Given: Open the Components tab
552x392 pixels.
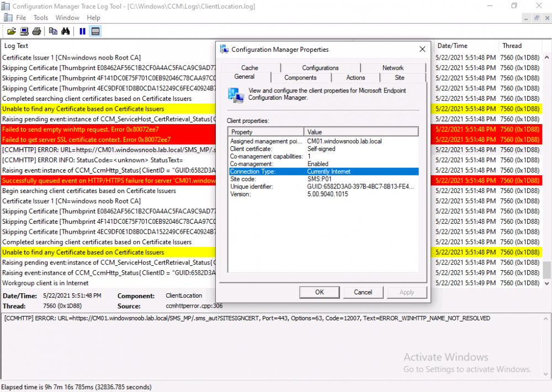Looking at the screenshot, I should pyautogui.click(x=301, y=77).
